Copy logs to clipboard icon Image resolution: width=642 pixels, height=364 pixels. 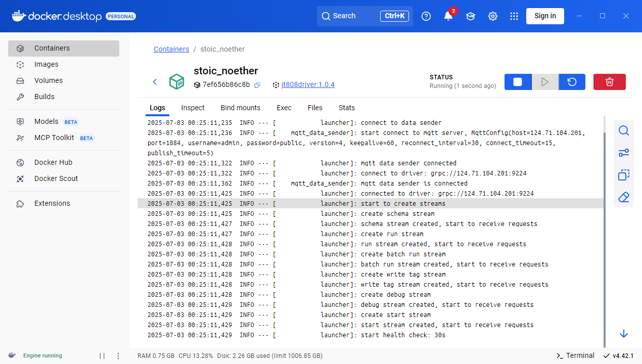point(624,175)
